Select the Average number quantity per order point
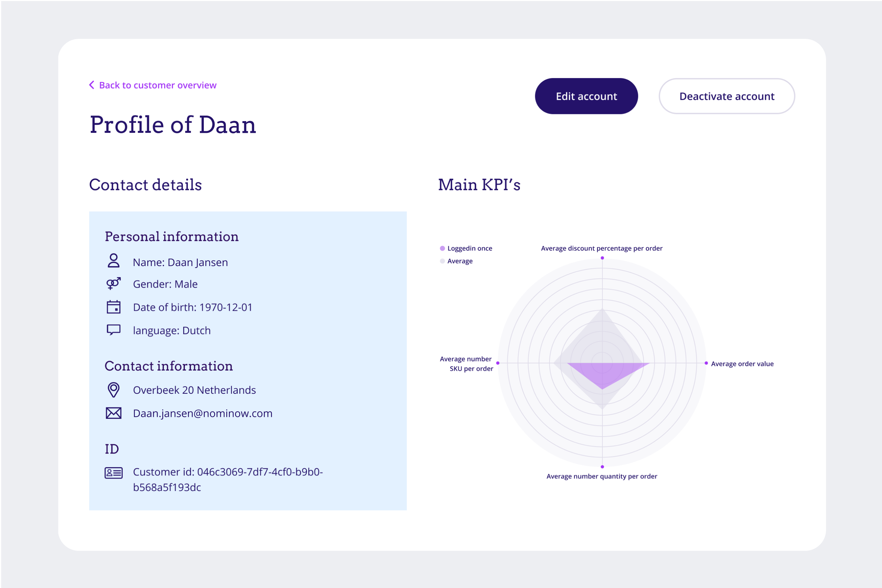This screenshot has width=882, height=588. point(602,467)
